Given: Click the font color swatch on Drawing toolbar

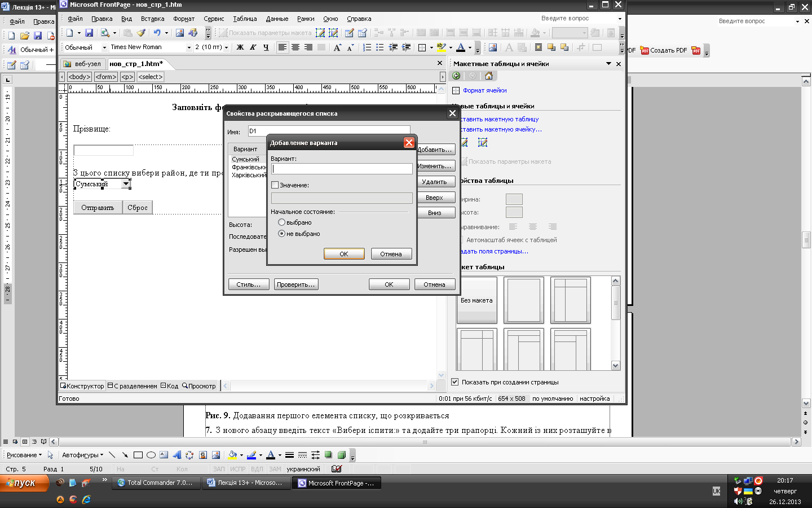Looking at the screenshot, I should pyautogui.click(x=271, y=455).
